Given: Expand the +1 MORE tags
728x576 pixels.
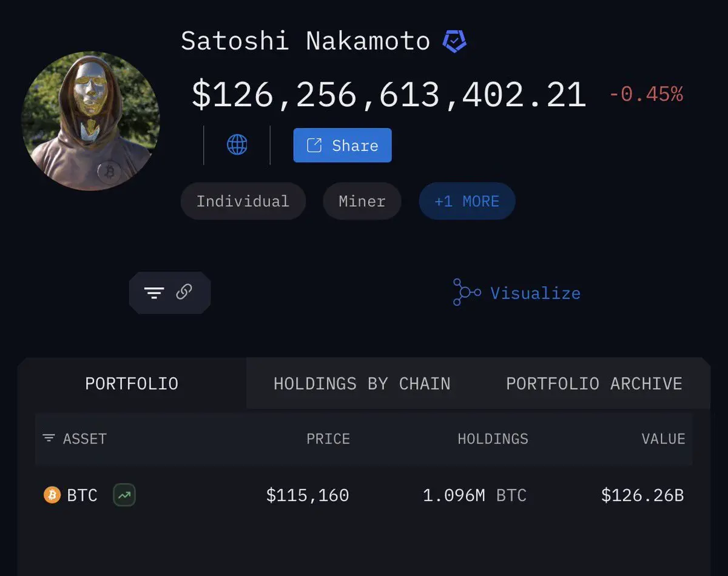Looking at the screenshot, I should click(467, 202).
